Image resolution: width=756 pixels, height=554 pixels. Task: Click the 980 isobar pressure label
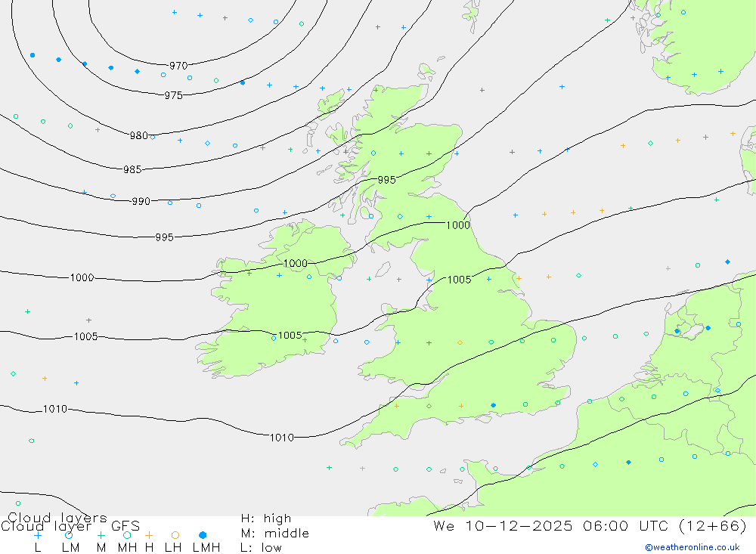point(139,135)
